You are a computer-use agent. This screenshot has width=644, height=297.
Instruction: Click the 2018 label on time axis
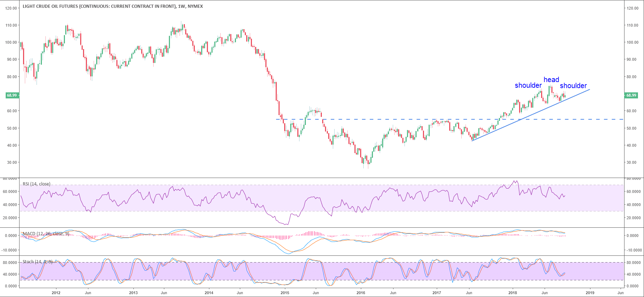tap(512, 293)
